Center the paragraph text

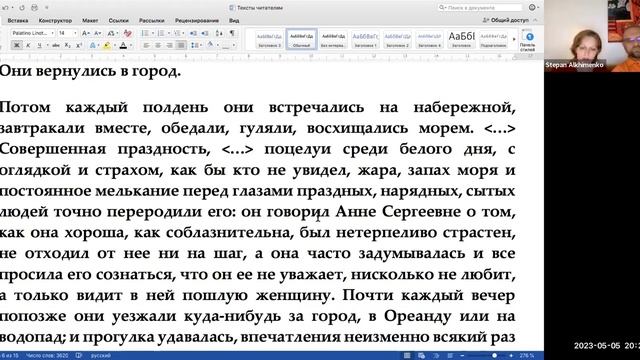point(158,45)
